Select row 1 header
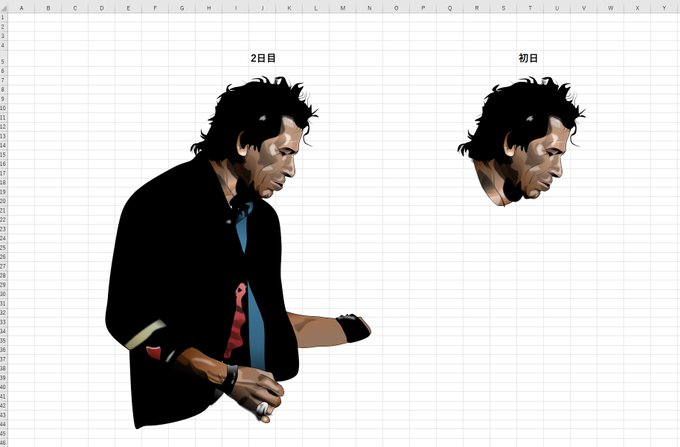680x447 pixels. pos(3,17)
